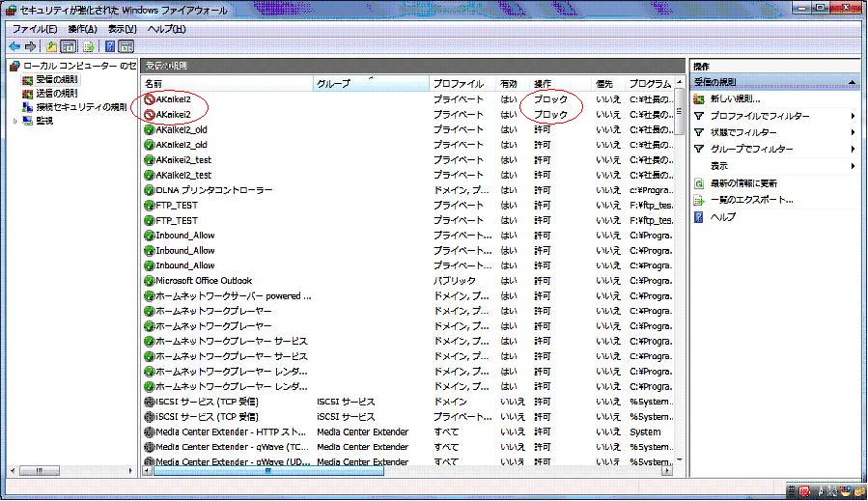Click 一覧のエクスポート... link

751,200
